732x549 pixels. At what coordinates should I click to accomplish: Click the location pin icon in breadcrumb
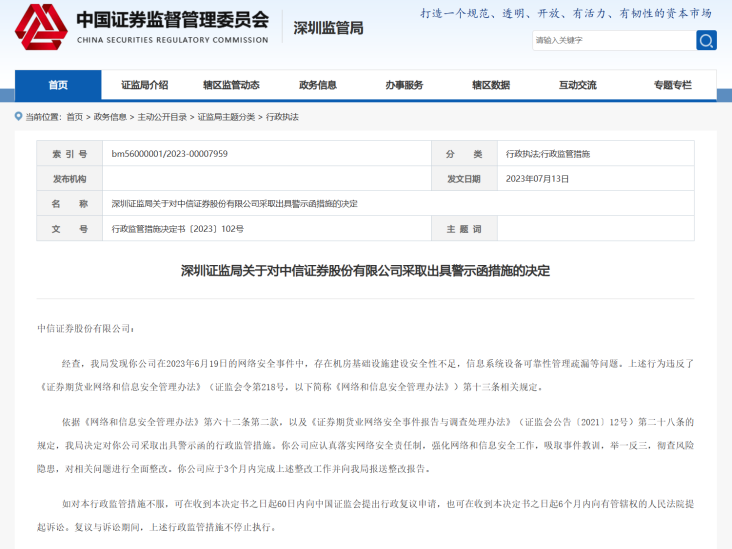click(19, 116)
